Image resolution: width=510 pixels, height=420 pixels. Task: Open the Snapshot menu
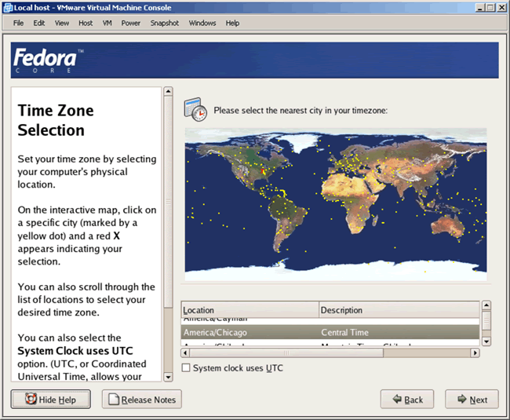[165, 23]
